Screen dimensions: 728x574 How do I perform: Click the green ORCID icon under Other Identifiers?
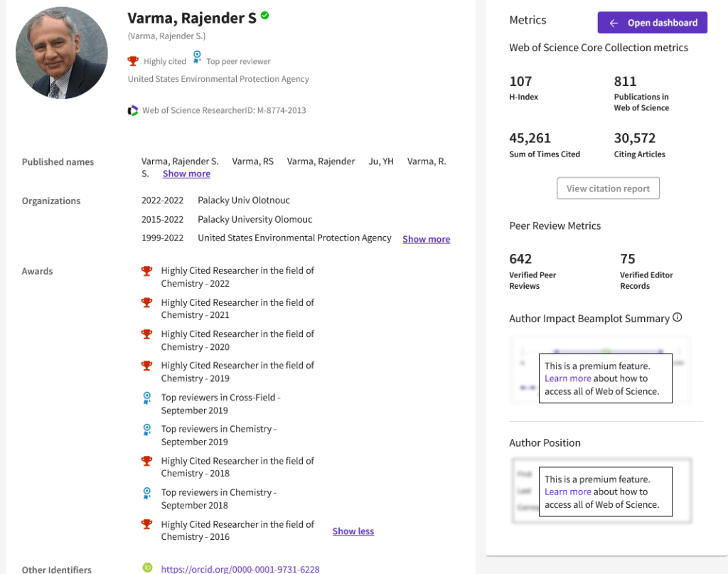pos(147,568)
